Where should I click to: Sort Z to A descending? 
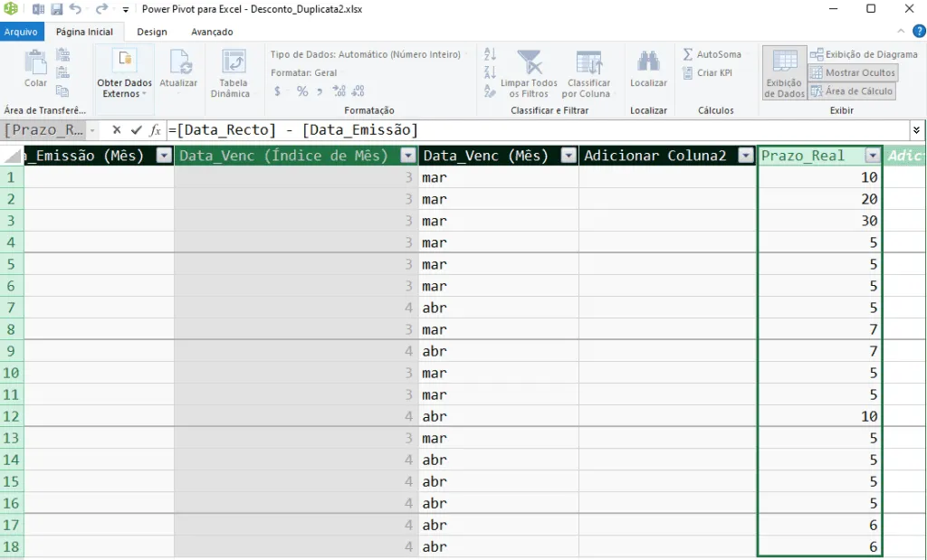[x=490, y=72]
